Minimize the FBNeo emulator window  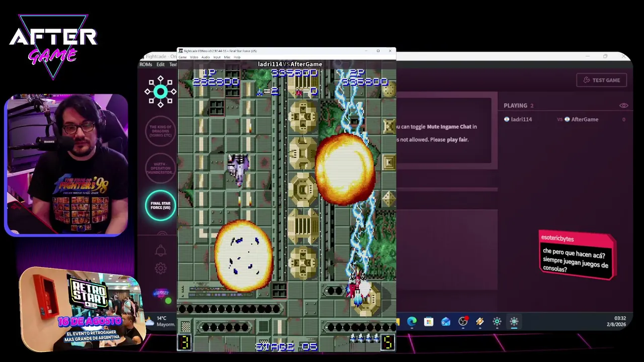point(366,51)
